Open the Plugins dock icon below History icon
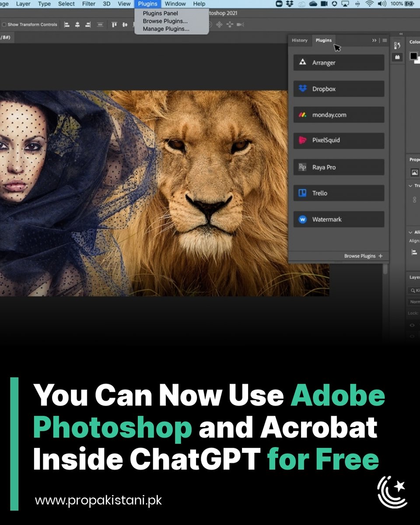Viewport: 420px width, 525px height. click(397, 57)
